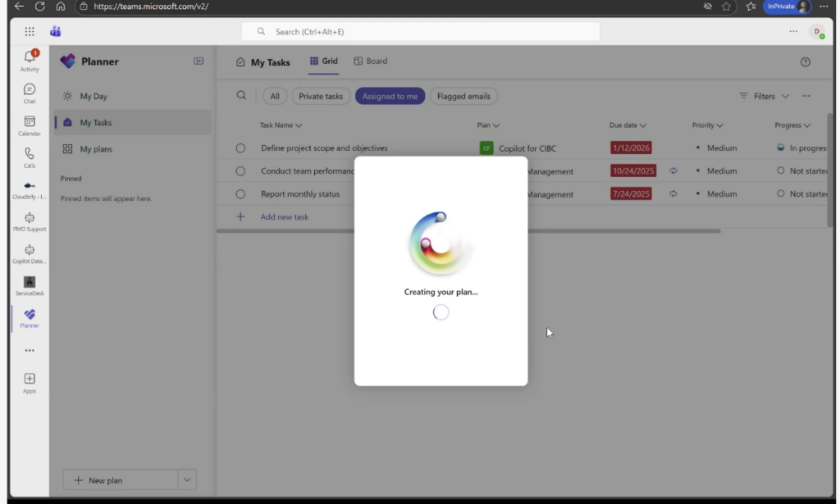Mark Report monthly status task complete
The image size is (840, 504).
point(240,194)
